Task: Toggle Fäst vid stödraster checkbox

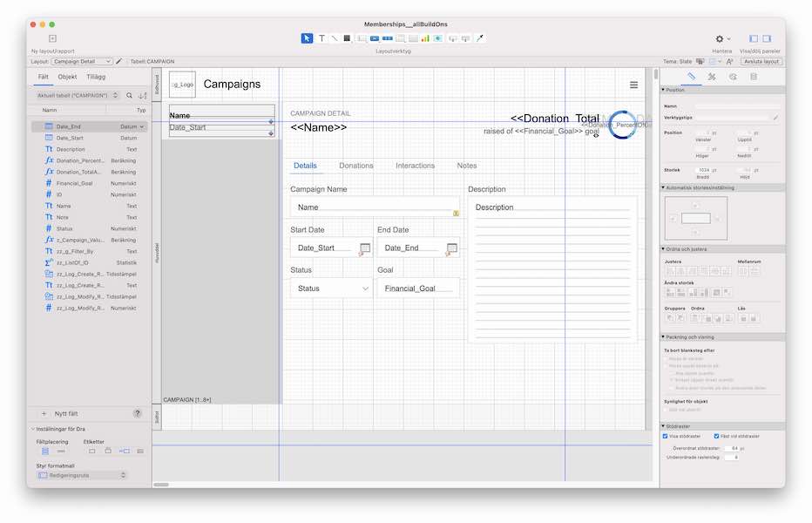Action: click(x=716, y=436)
